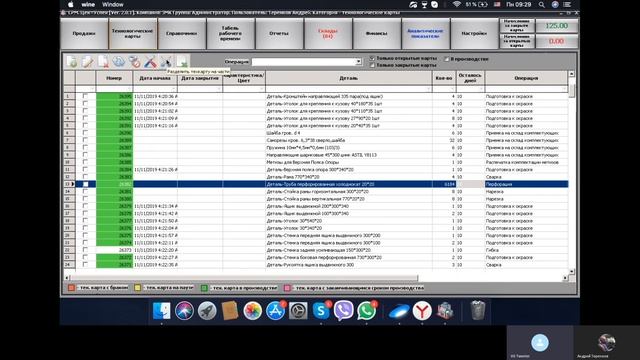Open Viber in the Dock
Screen dimensions: 640x360
click(344, 311)
